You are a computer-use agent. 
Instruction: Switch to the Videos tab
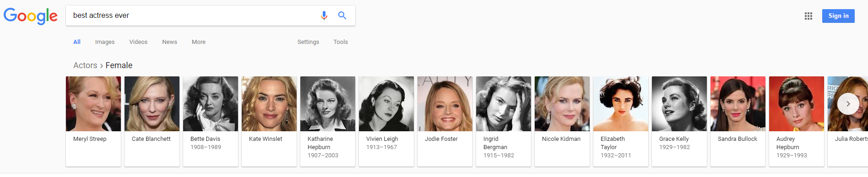(x=138, y=42)
